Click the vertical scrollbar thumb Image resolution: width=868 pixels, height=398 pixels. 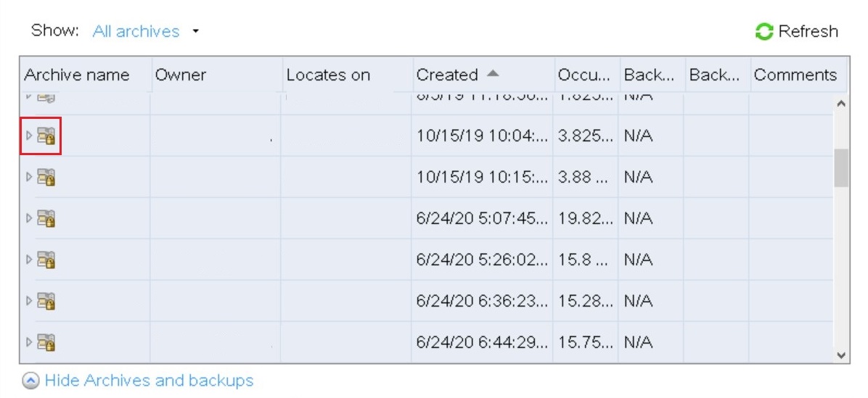click(x=841, y=168)
